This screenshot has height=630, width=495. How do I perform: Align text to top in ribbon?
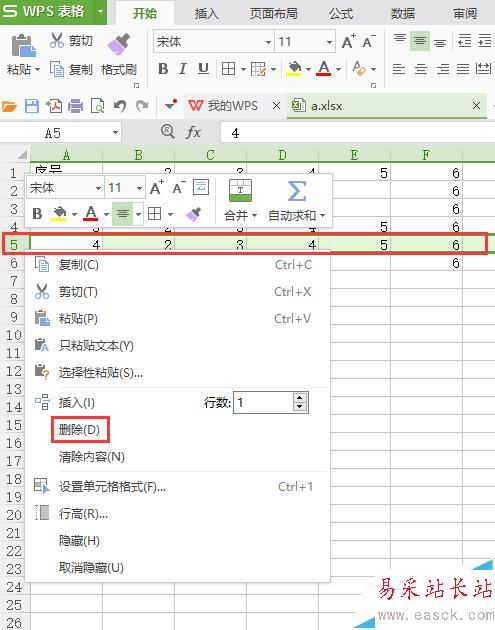(x=400, y=40)
